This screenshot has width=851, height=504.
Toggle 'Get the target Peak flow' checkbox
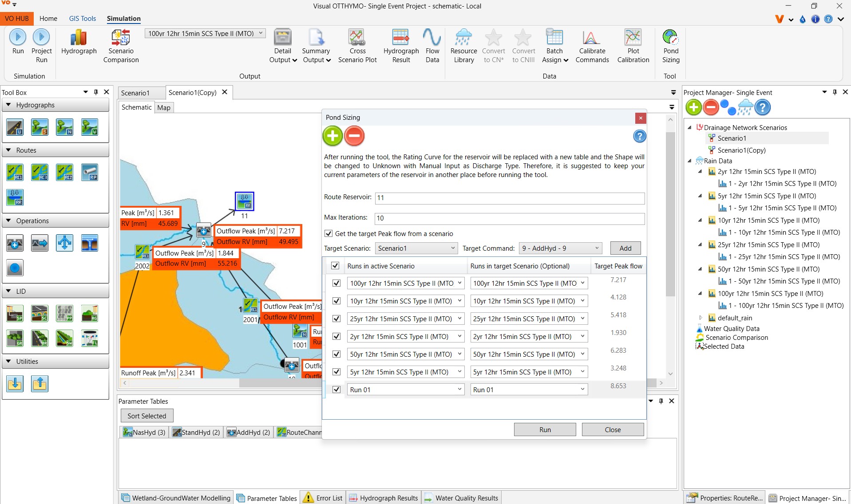pyautogui.click(x=329, y=233)
